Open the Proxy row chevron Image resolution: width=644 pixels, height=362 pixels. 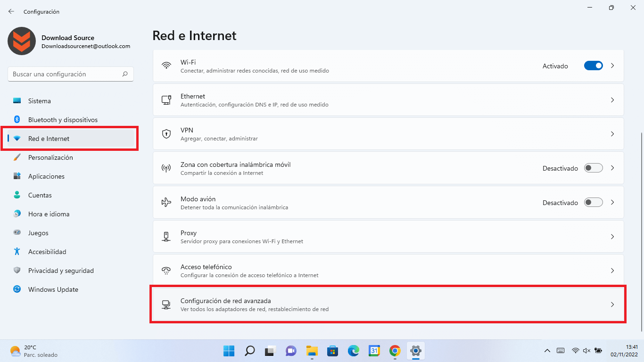(x=612, y=237)
